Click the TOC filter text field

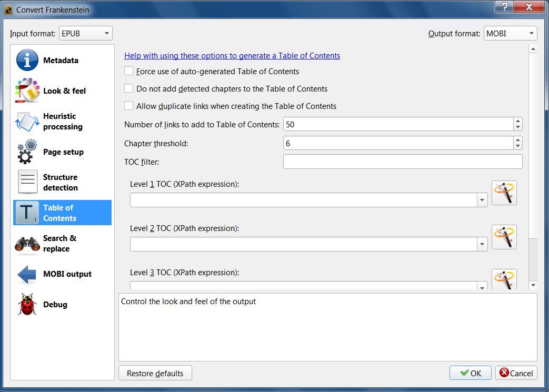[403, 162]
